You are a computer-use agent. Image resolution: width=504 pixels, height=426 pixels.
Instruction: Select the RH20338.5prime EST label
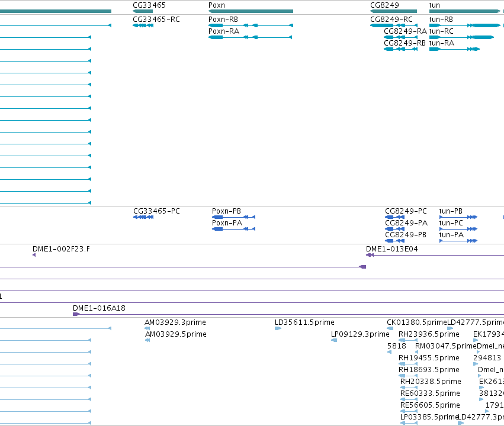coord(431,382)
